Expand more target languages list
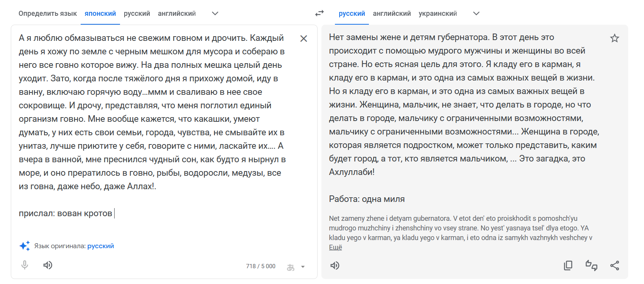The width and height of the screenshot is (644, 284). pos(477,13)
